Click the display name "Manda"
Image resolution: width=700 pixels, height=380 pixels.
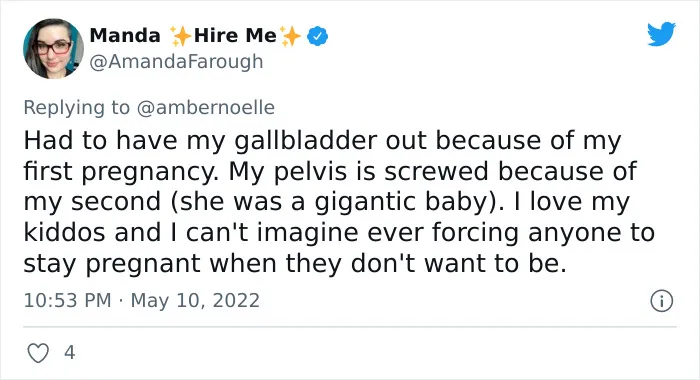pos(125,36)
